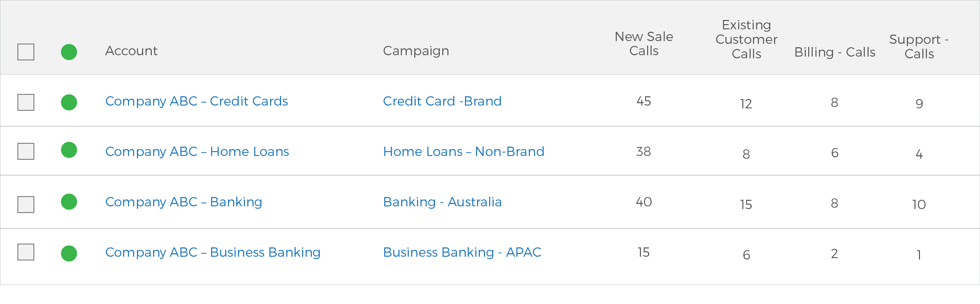This screenshot has height=304, width=980.
Task: Sort by Existing Customer Calls column header
Action: pos(746,40)
